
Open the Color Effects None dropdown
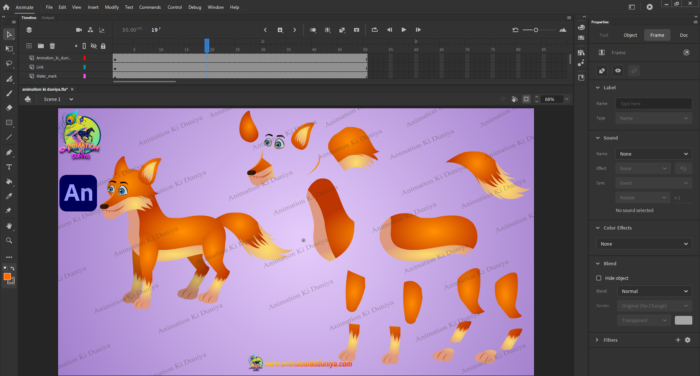(x=644, y=244)
